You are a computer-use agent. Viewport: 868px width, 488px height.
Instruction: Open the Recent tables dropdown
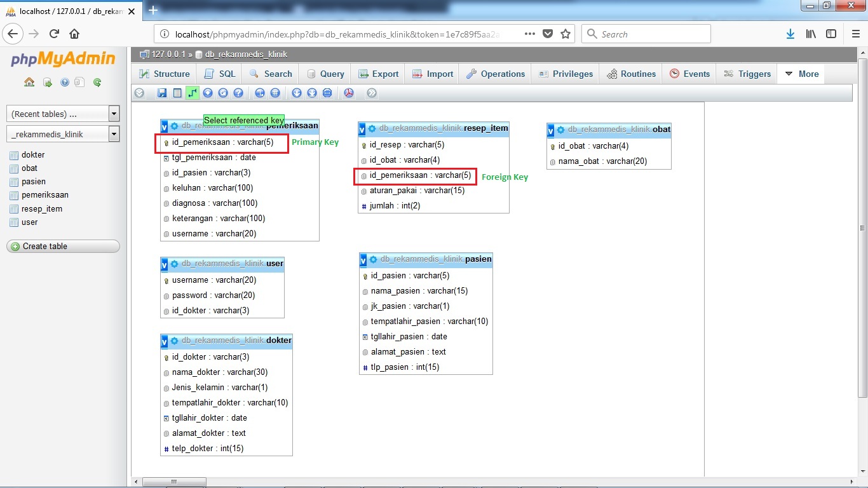coord(62,113)
